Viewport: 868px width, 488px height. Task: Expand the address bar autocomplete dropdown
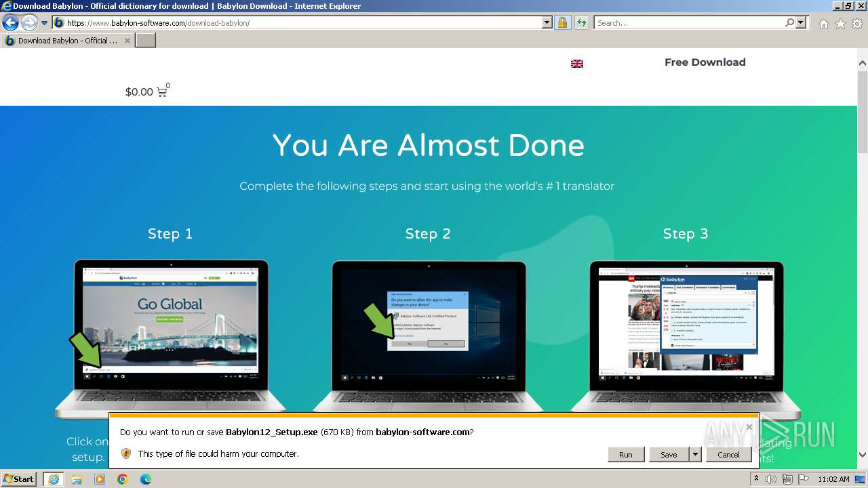[547, 23]
